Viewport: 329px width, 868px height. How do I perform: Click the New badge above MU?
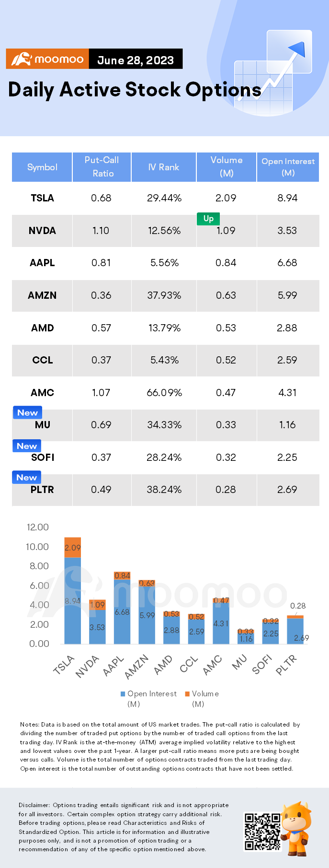[x=27, y=412]
